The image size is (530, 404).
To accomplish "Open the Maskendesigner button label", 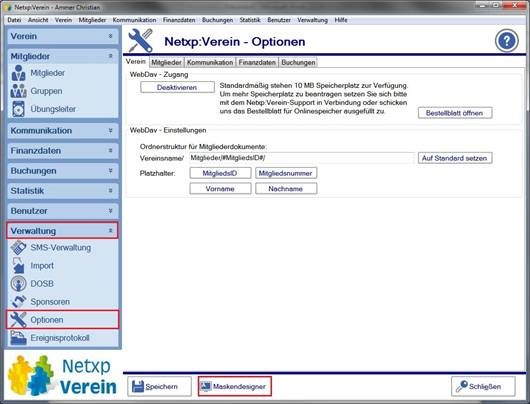I will tap(239, 386).
